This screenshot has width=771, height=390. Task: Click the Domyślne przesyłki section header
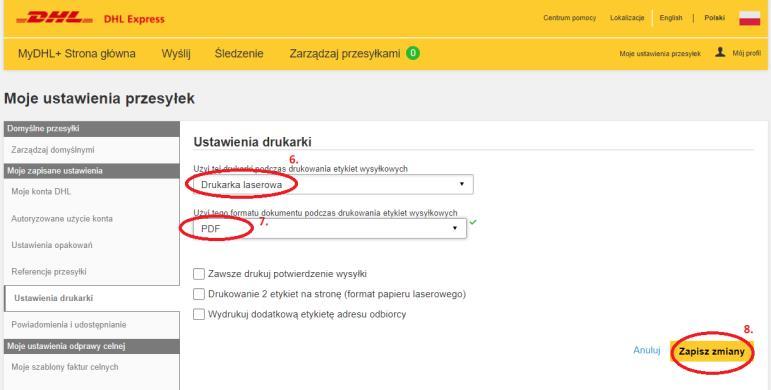(91, 129)
